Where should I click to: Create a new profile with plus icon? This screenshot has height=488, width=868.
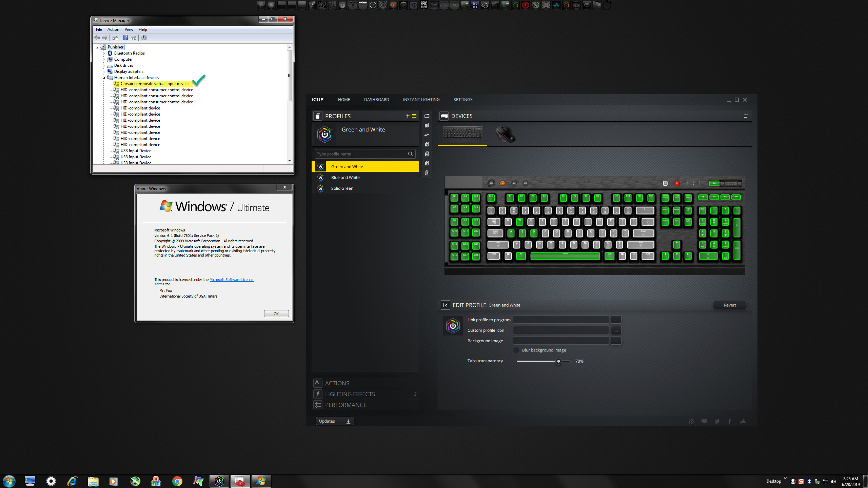(x=408, y=116)
